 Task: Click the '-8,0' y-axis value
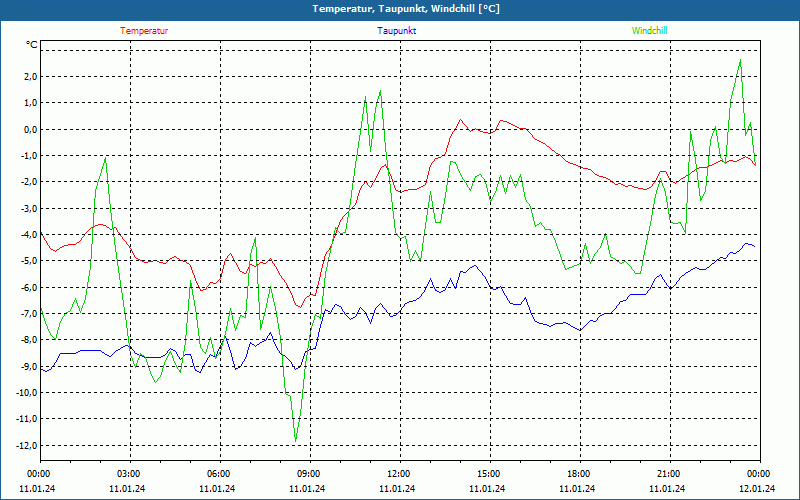30,340
